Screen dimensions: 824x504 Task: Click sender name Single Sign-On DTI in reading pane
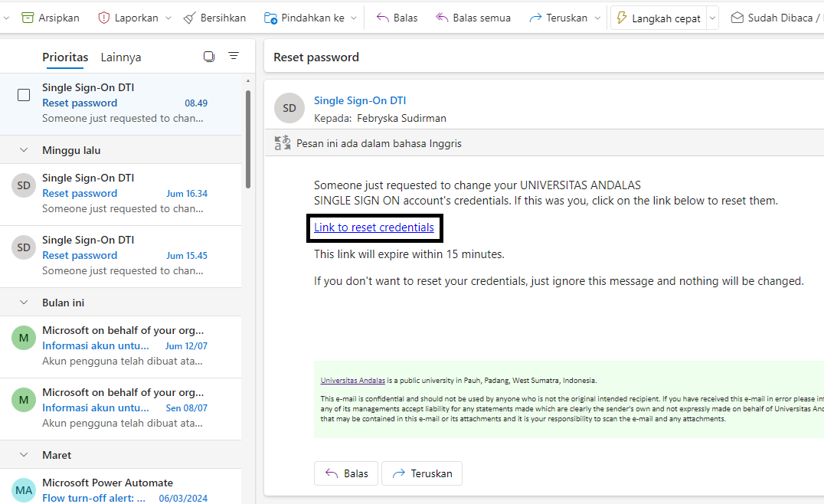(360, 100)
